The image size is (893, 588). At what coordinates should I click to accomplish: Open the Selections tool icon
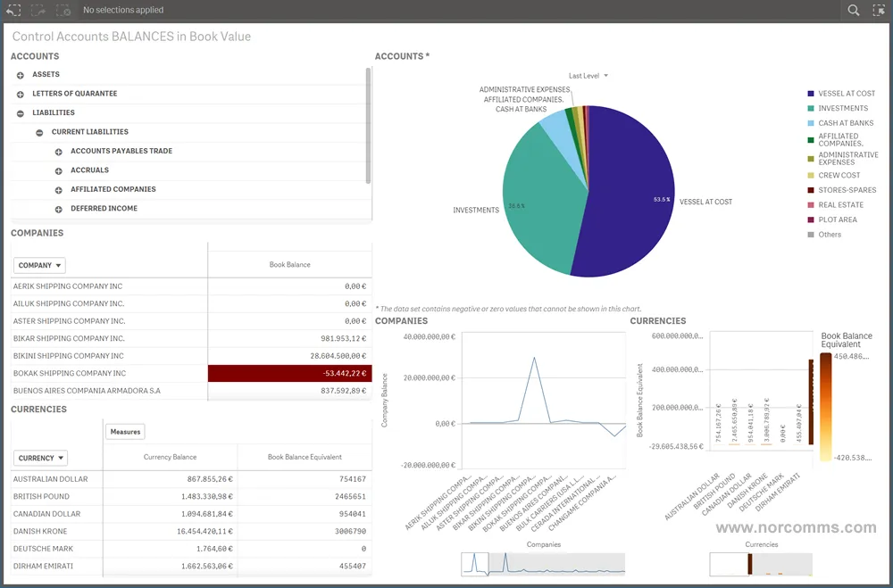click(879, 10)
